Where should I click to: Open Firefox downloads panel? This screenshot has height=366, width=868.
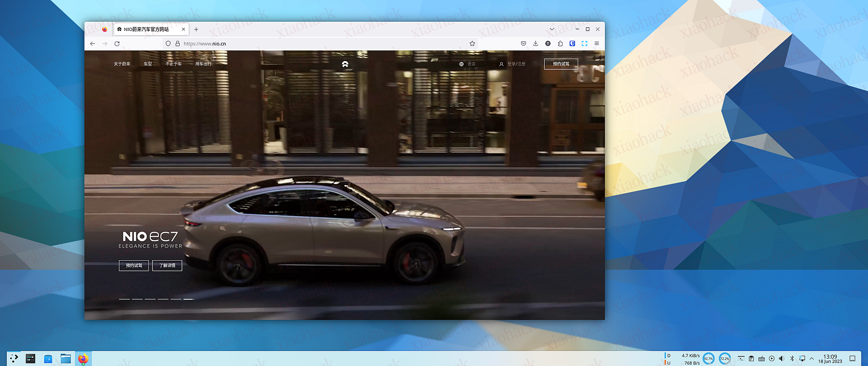(x=536, y=44)
